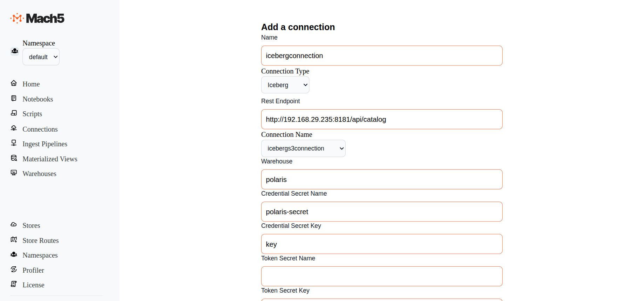
Task: Click the Home icon in sidebar
Action: 14,83
